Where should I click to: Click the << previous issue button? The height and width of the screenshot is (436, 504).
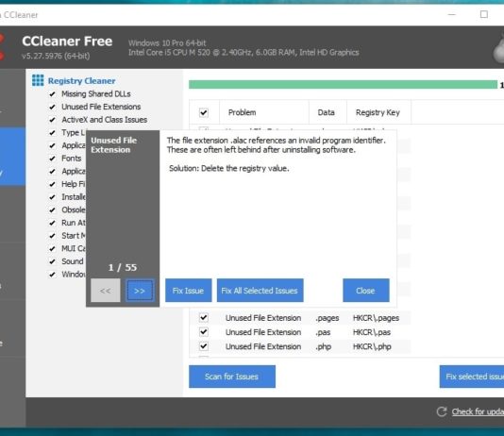click(x=106, y=291)
